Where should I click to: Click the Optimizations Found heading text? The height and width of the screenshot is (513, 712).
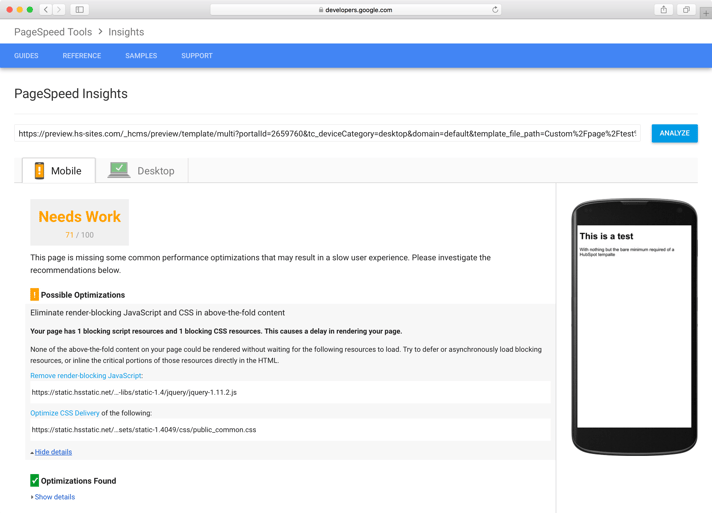[79, 481]
